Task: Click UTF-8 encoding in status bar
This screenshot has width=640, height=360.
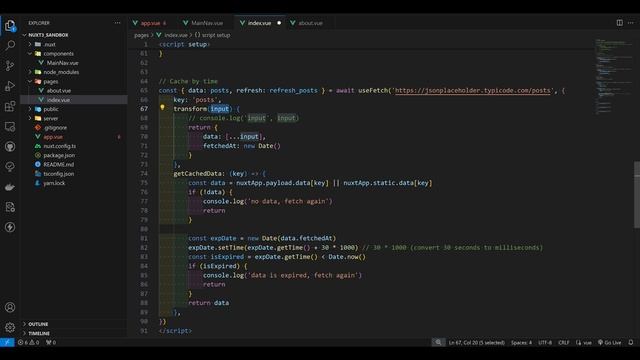Action: (545, 342)
